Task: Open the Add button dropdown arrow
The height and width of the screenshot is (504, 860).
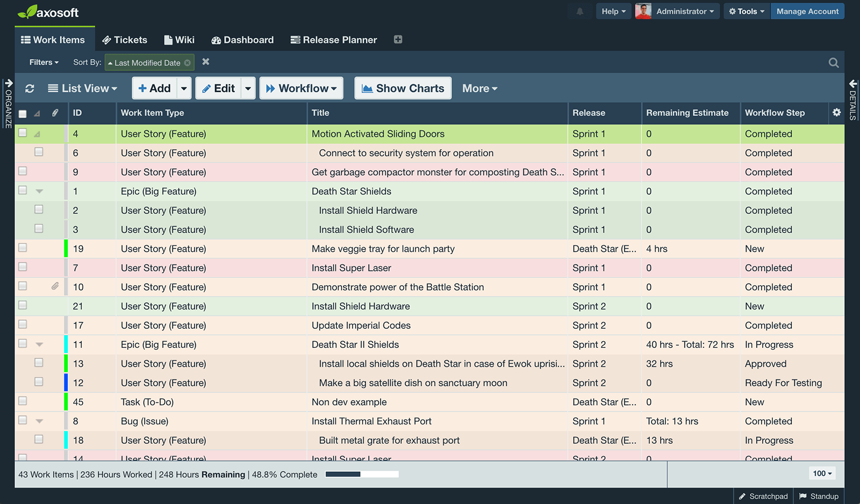Action: click(x=184, y=88)
